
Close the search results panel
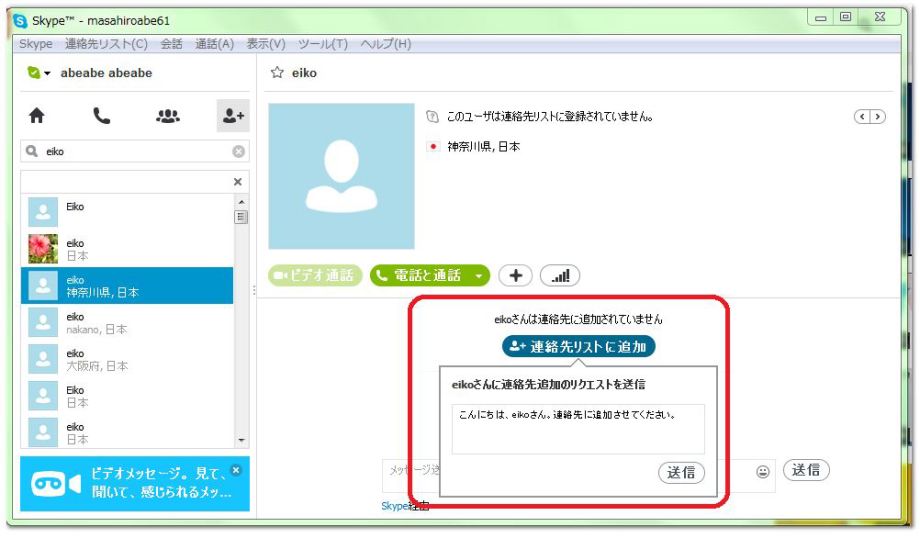(x=238, y=182)
